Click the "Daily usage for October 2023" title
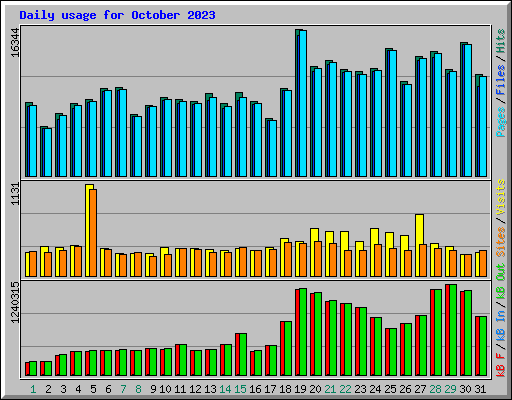Viewport: 512px width, 400px height. coord(117,15)
